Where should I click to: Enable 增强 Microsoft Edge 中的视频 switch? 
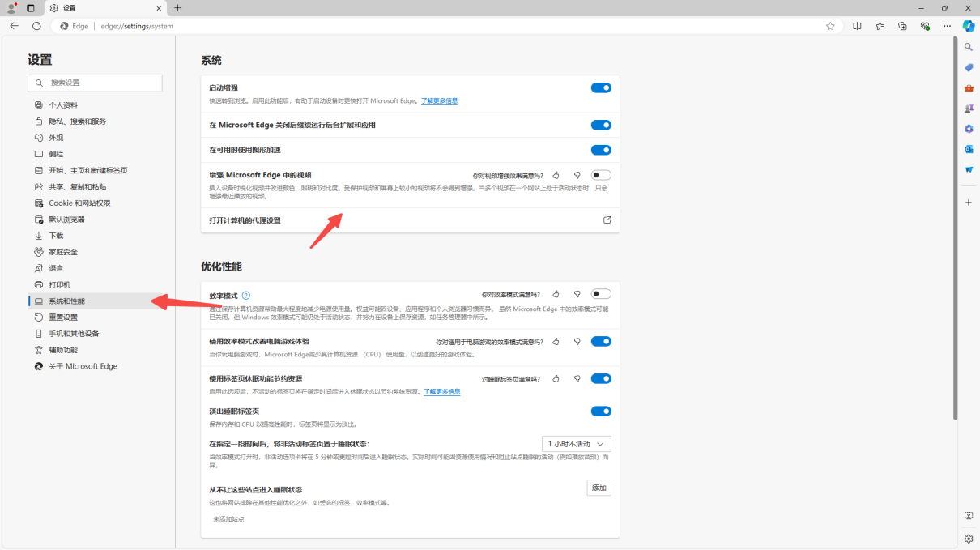(x=601, y=175)
